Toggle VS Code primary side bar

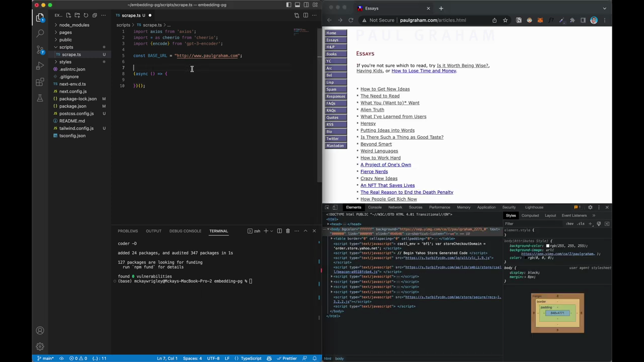[x=288, y=5]
